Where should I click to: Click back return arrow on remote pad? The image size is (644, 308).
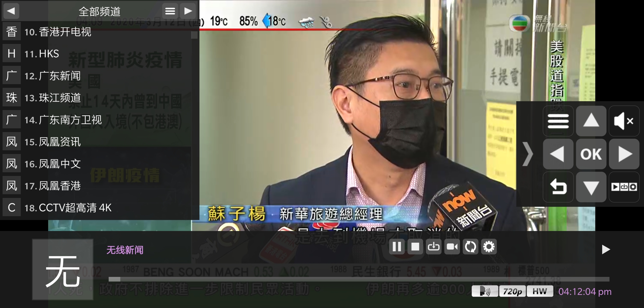click(558, 187)
